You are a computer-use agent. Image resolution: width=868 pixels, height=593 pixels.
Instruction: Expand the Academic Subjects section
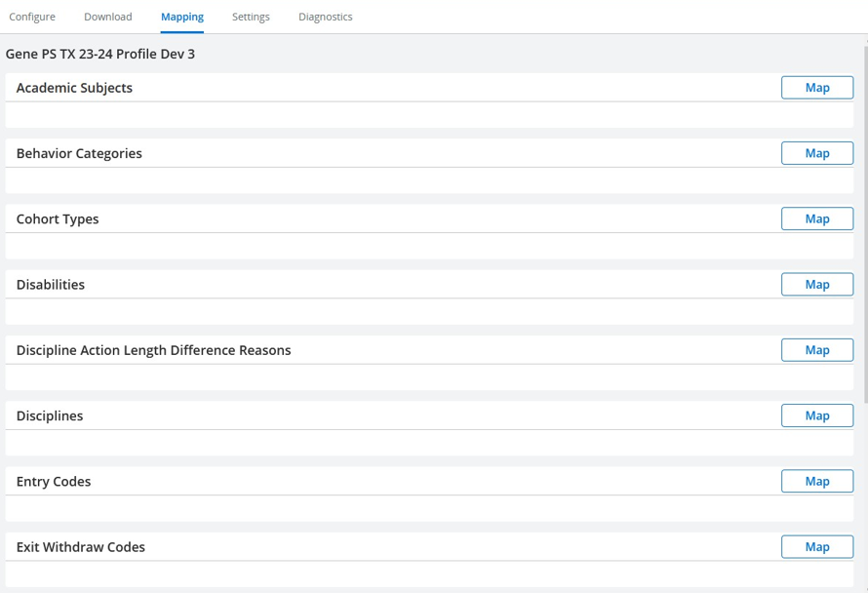[74, 87]
